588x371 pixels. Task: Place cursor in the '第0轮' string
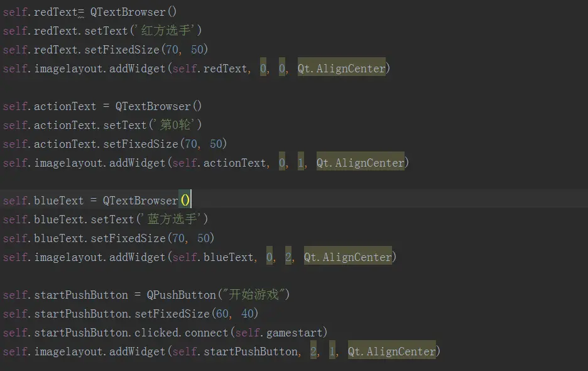pos(175,125)
